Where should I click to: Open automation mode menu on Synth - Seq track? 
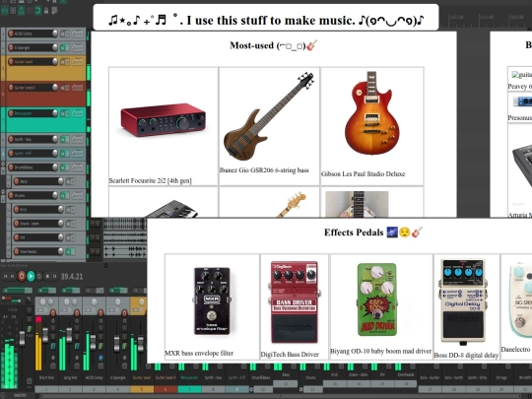78,139
